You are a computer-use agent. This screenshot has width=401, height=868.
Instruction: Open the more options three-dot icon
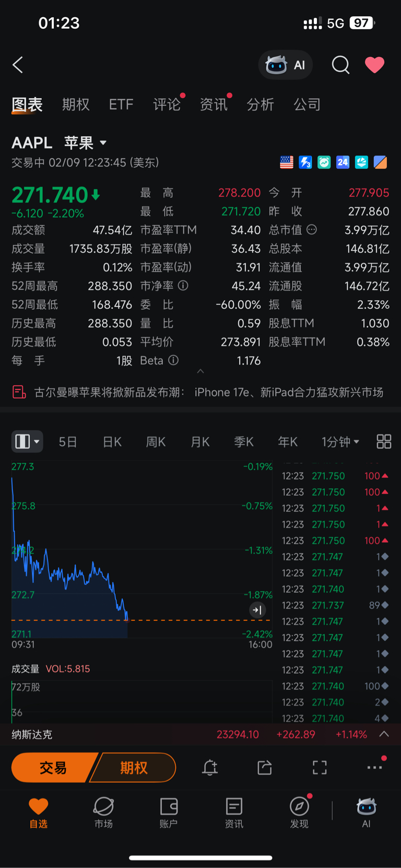(x=375, y=768)
